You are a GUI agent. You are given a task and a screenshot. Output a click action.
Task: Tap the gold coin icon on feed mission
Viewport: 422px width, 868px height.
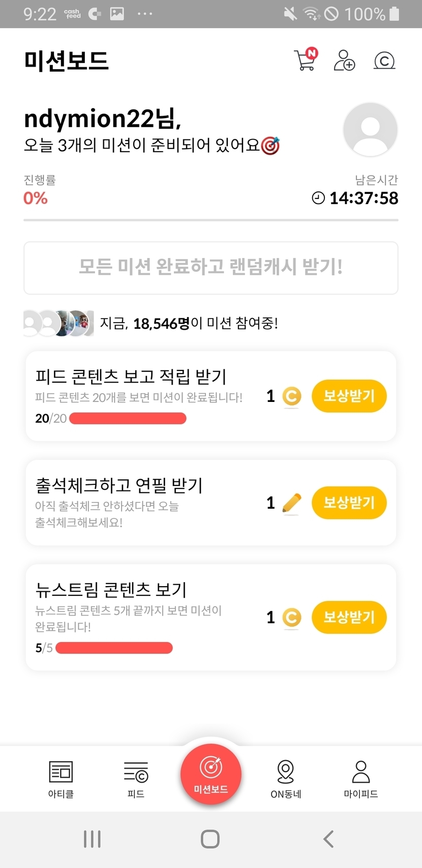[x=292, y=396]
